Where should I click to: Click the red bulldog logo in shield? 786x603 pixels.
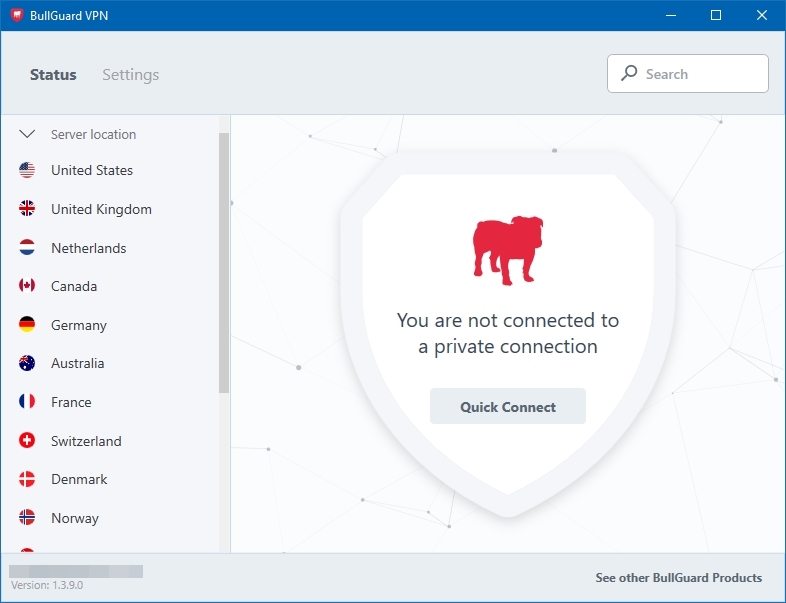(x=508, y=250)
